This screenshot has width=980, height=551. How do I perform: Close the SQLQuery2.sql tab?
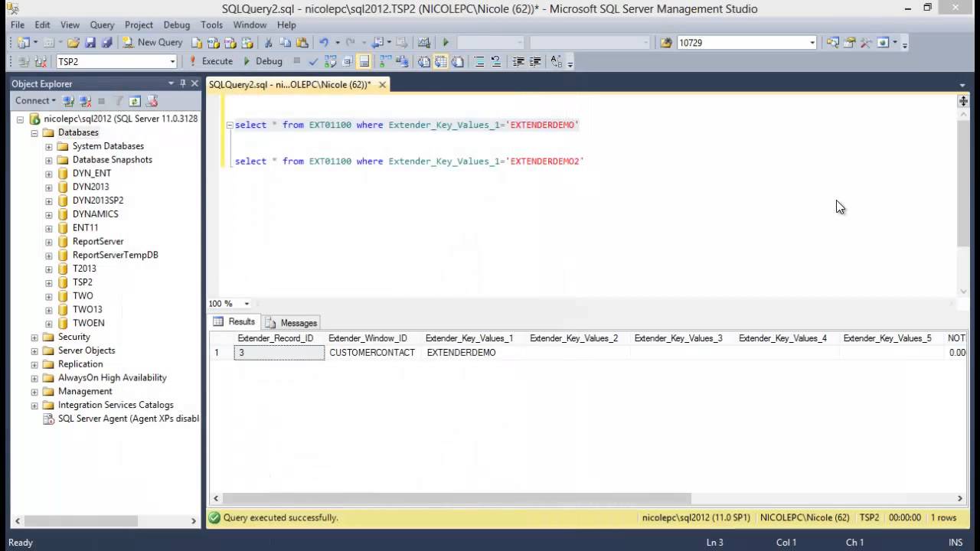[382, 84]
